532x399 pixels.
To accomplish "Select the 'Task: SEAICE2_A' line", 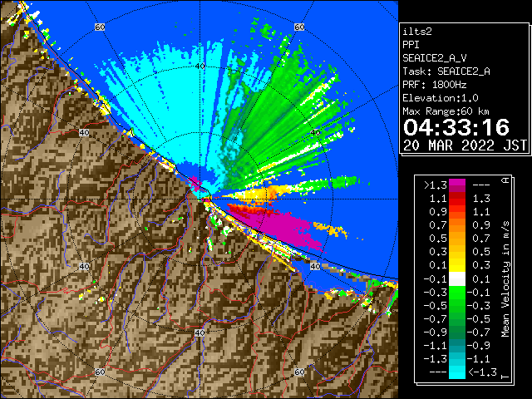I will 446,71.
